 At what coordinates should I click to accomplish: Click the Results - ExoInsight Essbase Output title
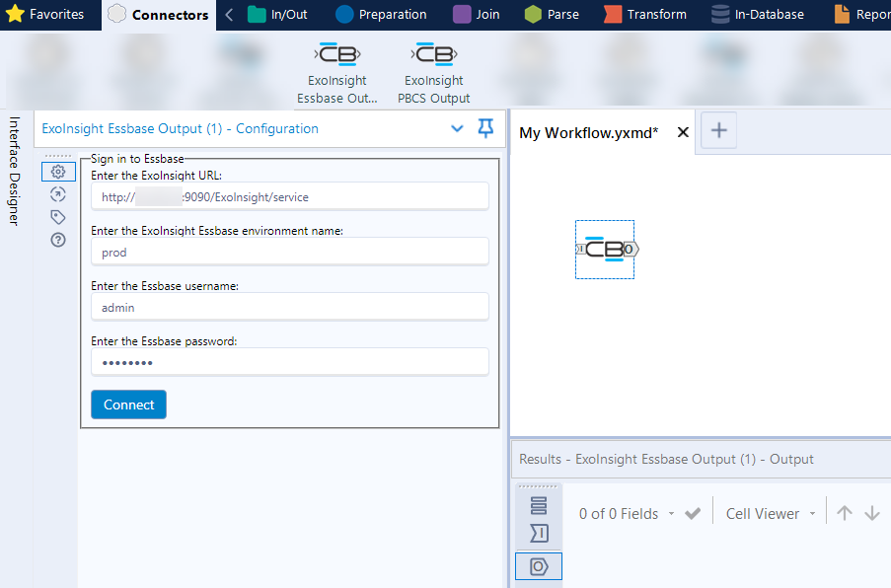click(x=666, y=459)
